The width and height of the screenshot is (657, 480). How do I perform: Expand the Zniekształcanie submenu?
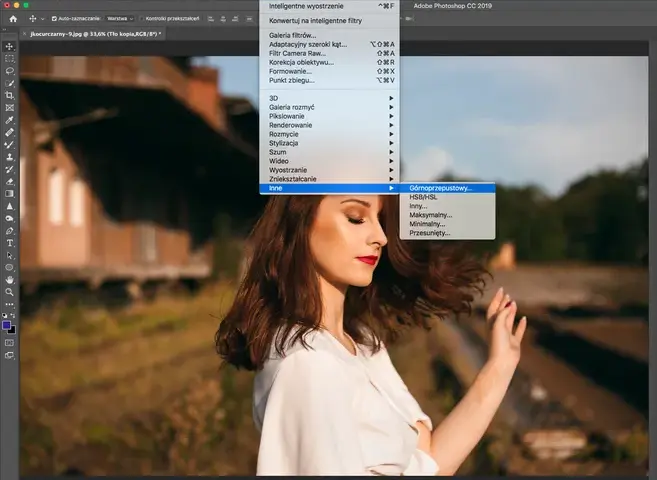329,179
